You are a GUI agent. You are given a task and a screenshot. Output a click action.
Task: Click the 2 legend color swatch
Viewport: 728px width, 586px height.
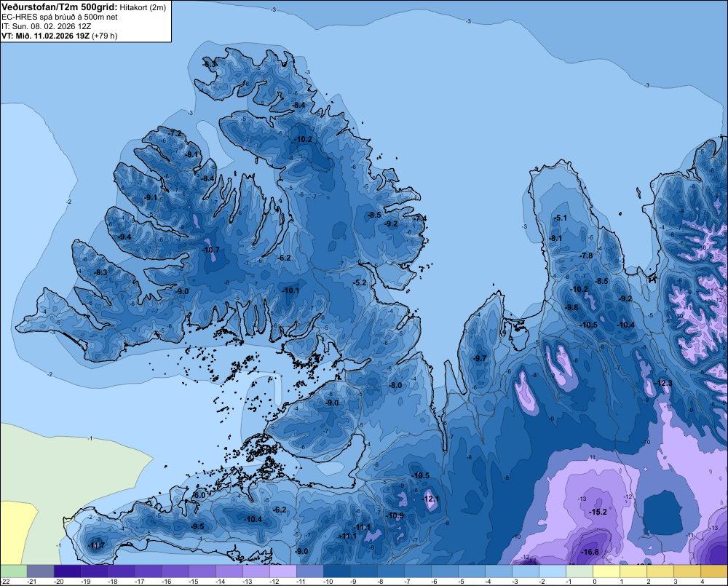click(x=660, y=571)
